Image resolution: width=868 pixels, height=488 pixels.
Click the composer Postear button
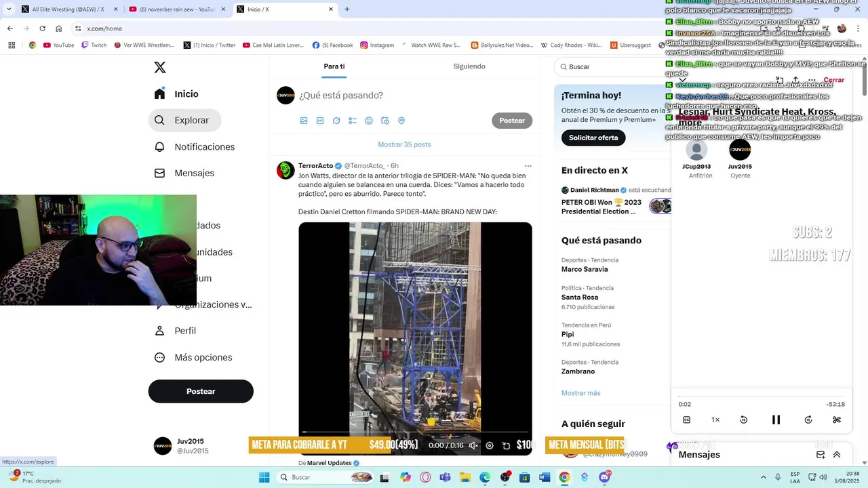(x=512, y=121)
